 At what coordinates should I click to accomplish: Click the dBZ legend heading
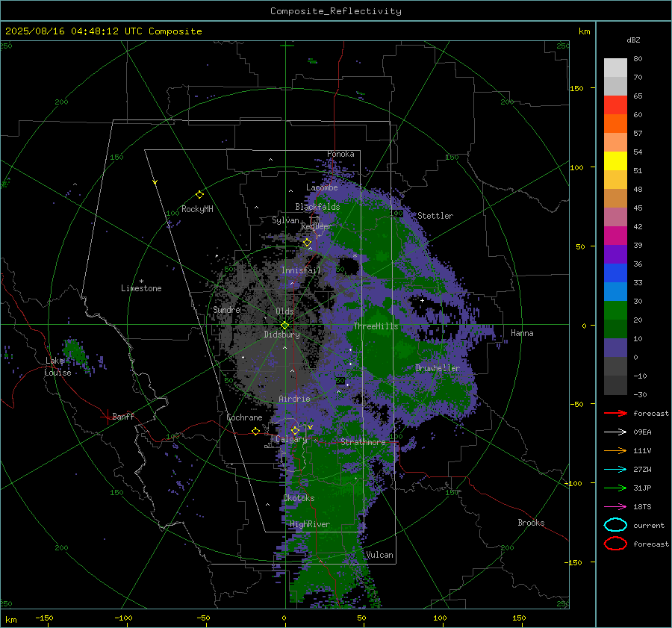633,40
